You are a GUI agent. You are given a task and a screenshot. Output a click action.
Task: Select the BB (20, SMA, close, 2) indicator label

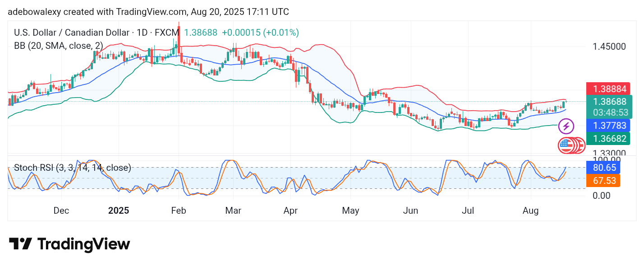click(x=59, y=46)
